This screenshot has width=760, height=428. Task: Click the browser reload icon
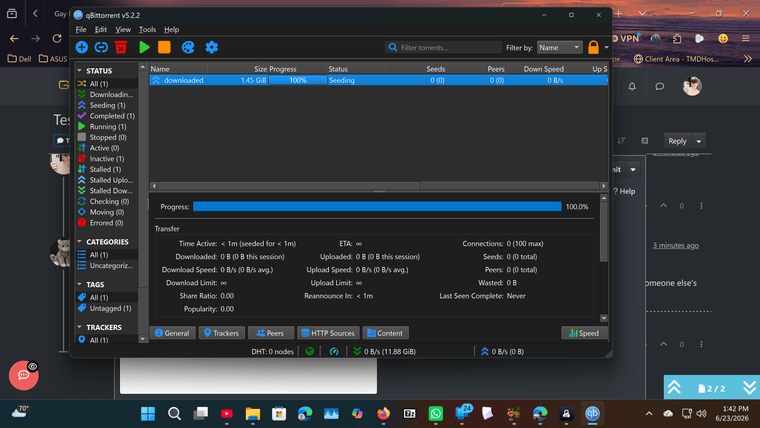57,38
